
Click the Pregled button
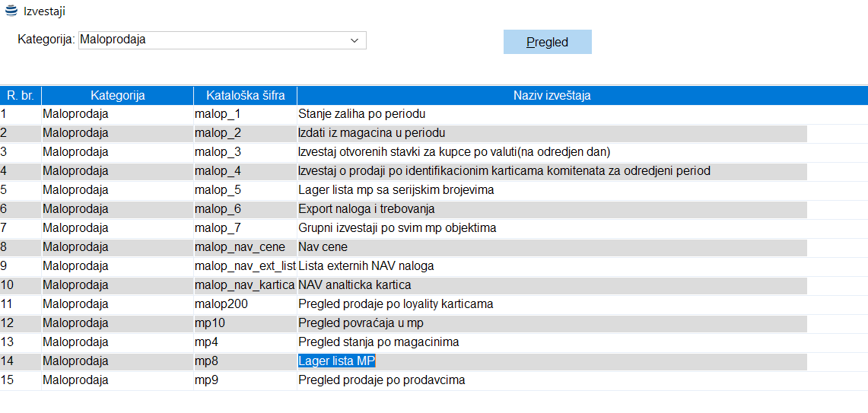tap(547, 42)
